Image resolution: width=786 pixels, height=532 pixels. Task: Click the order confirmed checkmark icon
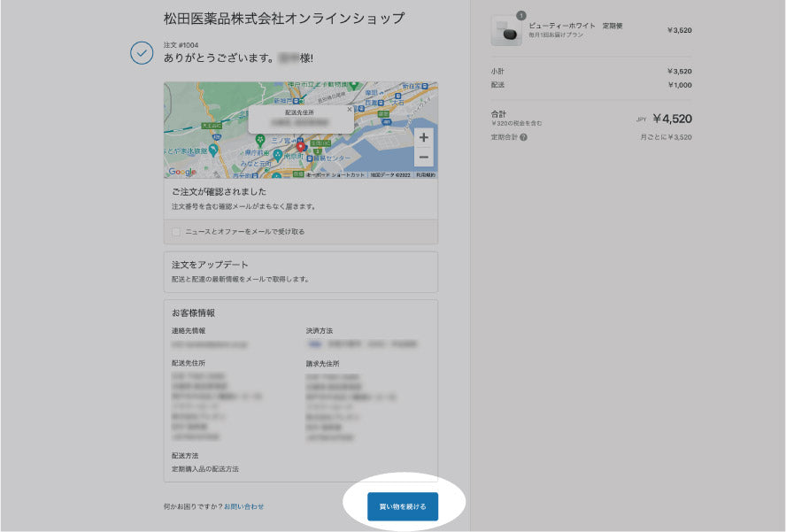[142, 52]
